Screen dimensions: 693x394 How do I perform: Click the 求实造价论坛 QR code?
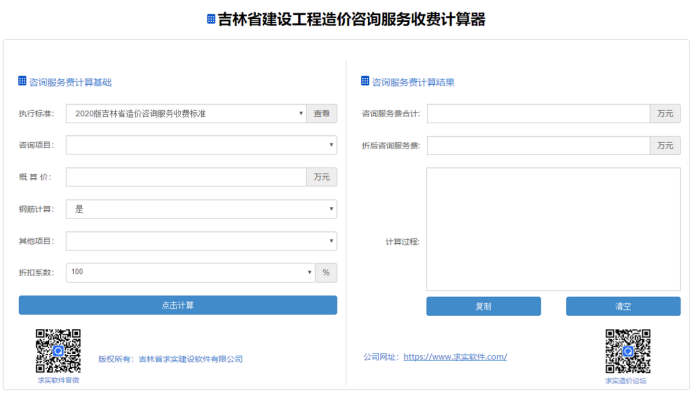click(x=628, y=351)
